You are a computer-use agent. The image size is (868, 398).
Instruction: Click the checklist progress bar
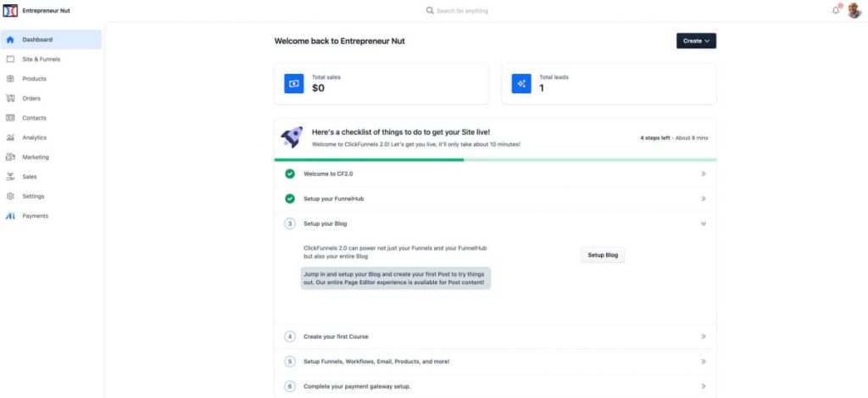pyautogui.click(x=495, y=160)
